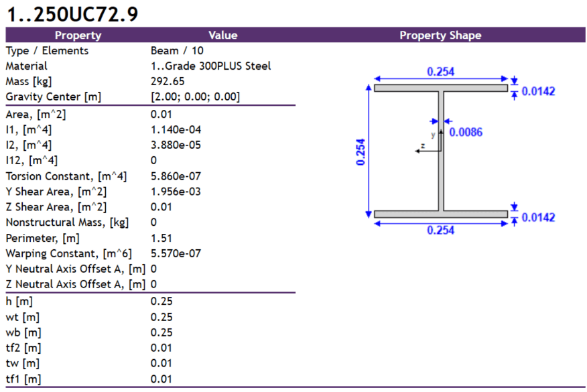The width and height of the screenshot is (587, 392).
Task: Click the 1..250UC72.9 section title
Action: point(72,15)
